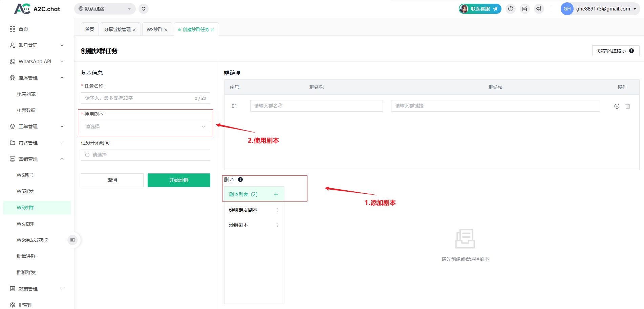Switch to the 分享链接管理 tab
The height and width of the screenshot is (309, 644).
coord(117,30)
